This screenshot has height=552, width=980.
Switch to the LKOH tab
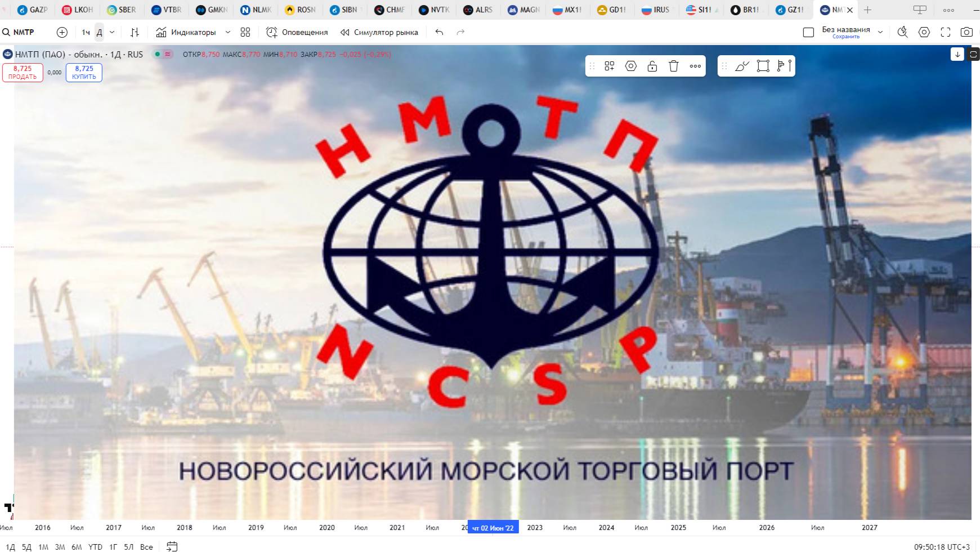pos(78,10)
